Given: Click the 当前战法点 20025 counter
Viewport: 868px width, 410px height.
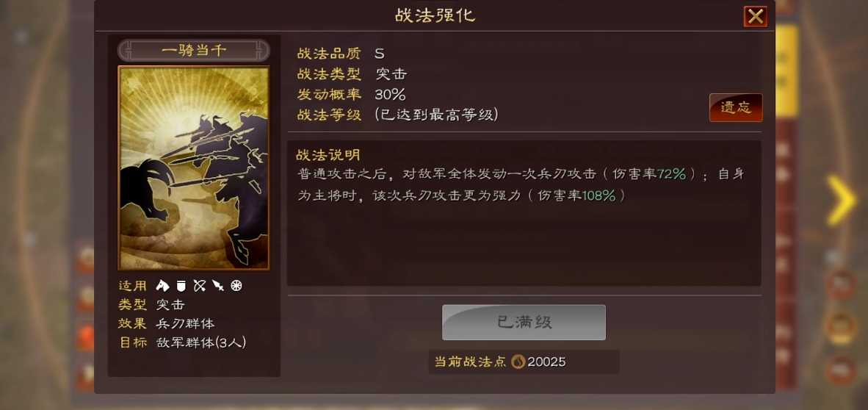Looking at the screenshot, I should [x=524, y=362].
